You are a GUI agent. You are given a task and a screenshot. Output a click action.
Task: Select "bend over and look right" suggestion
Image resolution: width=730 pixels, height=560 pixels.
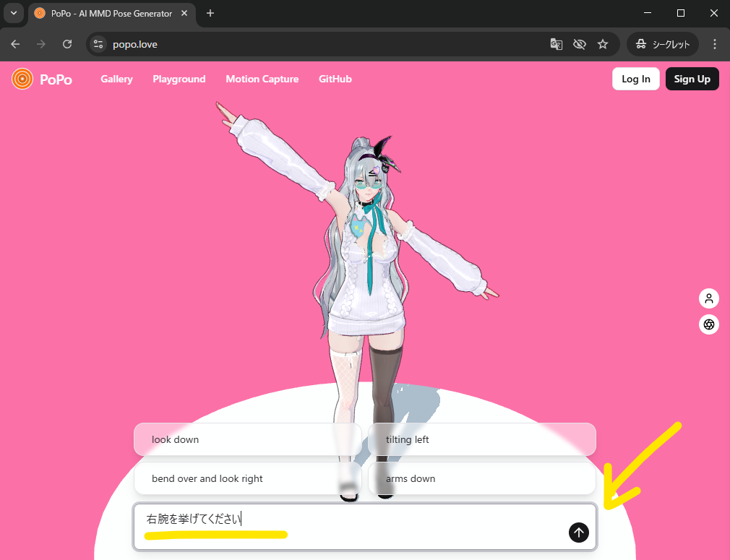[247, 478]
